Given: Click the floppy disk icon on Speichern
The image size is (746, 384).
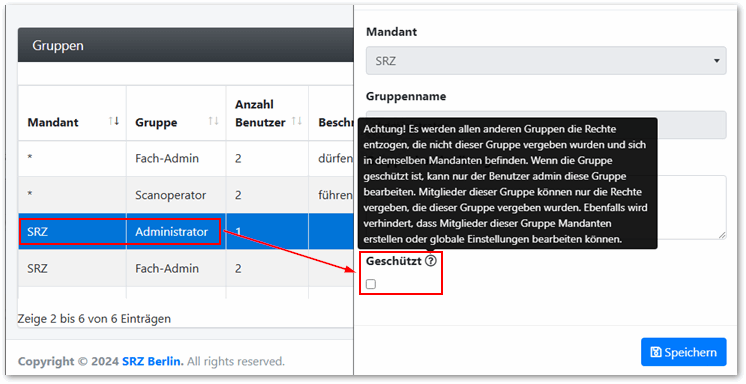Looking at the screenshot, I should [x=656, y=353].
